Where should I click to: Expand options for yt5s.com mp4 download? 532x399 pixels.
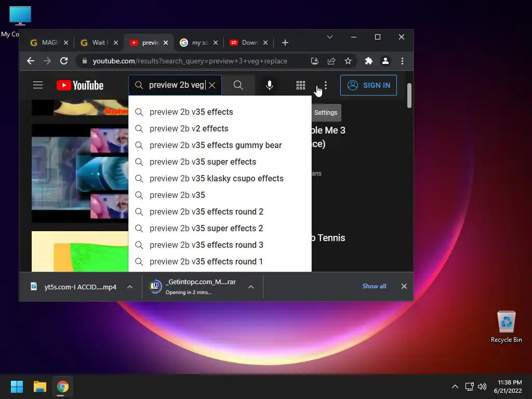(x=129, y=287)
